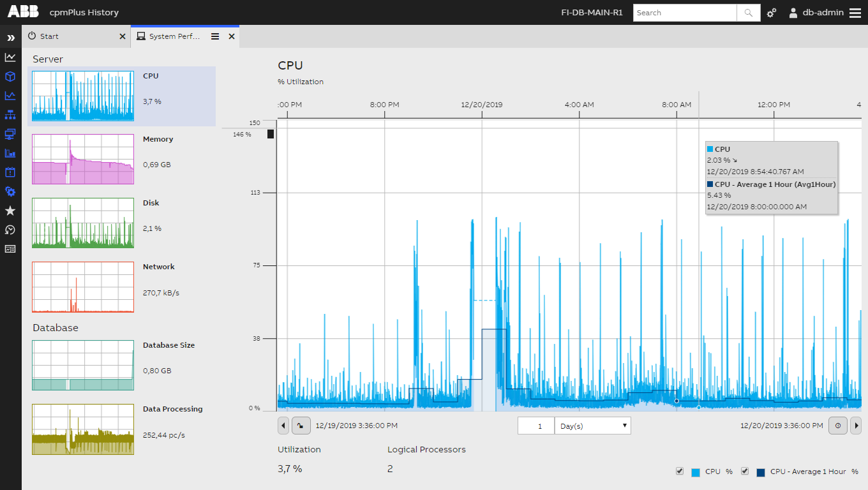Open the blue cube icon in sidebar

click(10, 77)
